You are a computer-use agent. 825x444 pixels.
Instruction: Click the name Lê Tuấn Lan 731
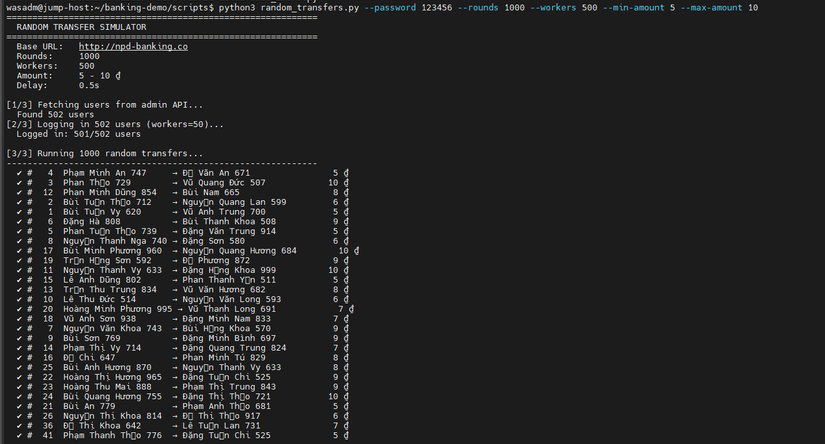pos(222,426)
